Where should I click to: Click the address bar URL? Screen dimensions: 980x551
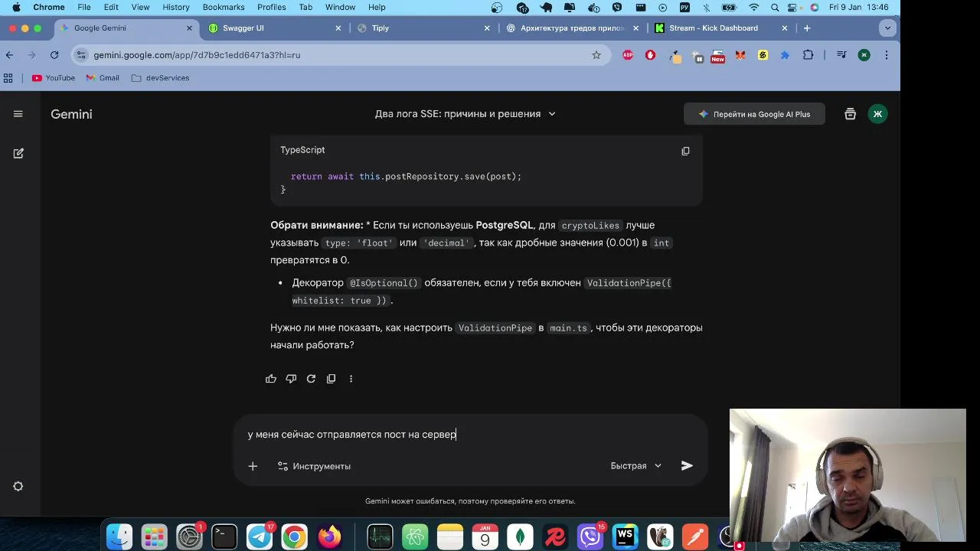197,55
